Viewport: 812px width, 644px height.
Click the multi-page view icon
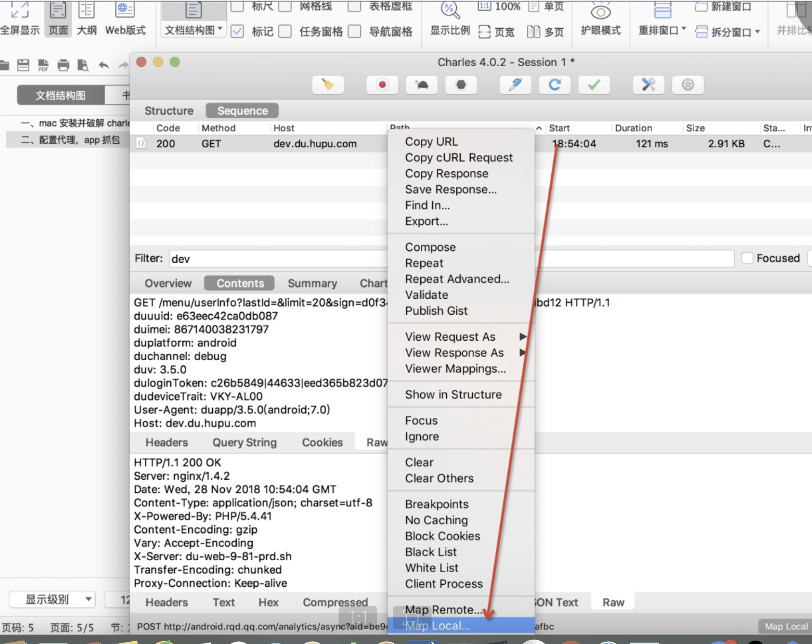pos(533,32)
